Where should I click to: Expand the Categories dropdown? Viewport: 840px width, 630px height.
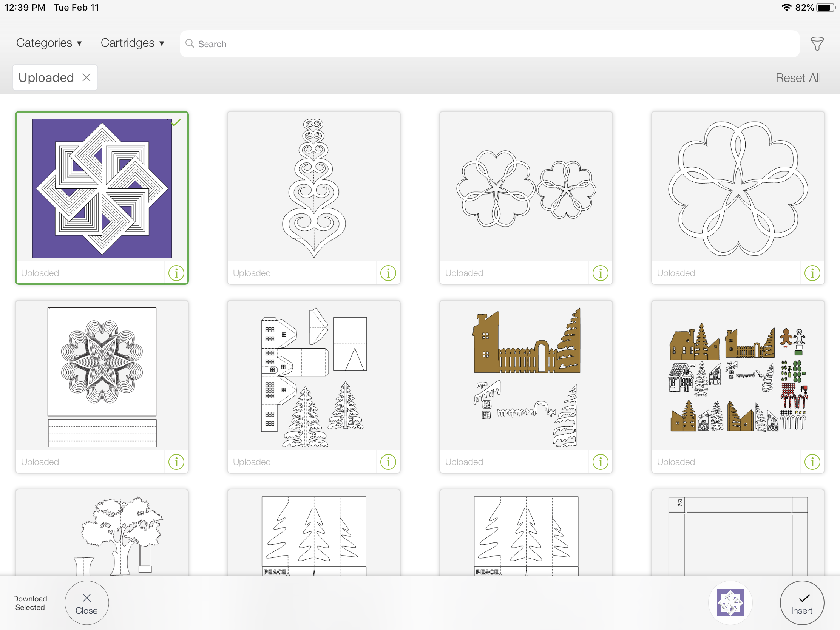(49, 43)
